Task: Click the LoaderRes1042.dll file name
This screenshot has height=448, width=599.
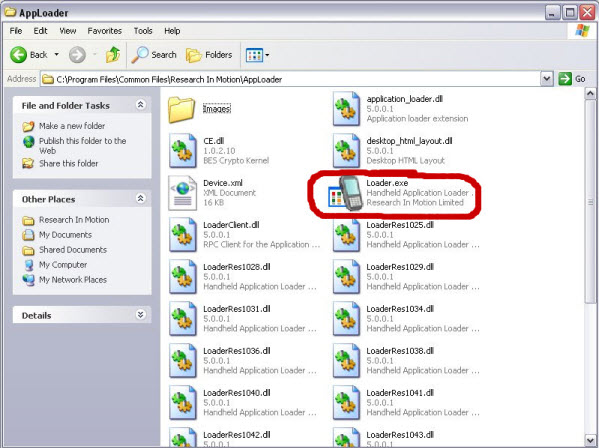Action: click(237, 435)
